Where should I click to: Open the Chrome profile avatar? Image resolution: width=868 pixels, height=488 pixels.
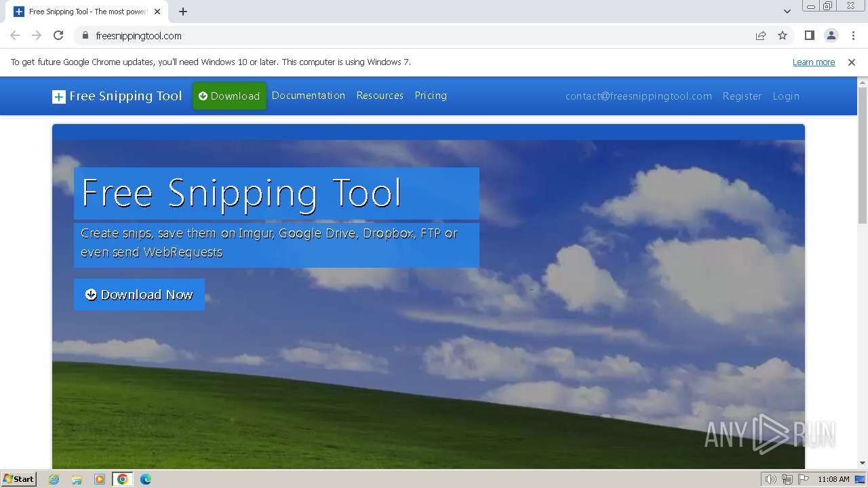click(x=831, y=35)
